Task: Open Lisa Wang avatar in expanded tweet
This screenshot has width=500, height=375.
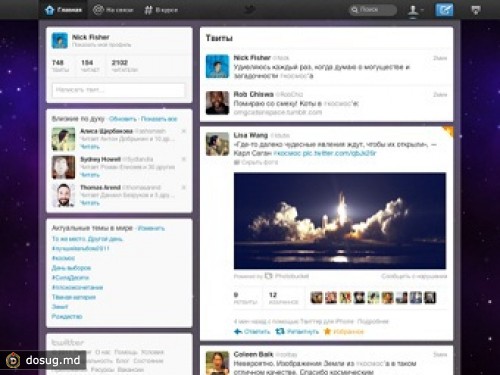Action: (x=217, y=144)
